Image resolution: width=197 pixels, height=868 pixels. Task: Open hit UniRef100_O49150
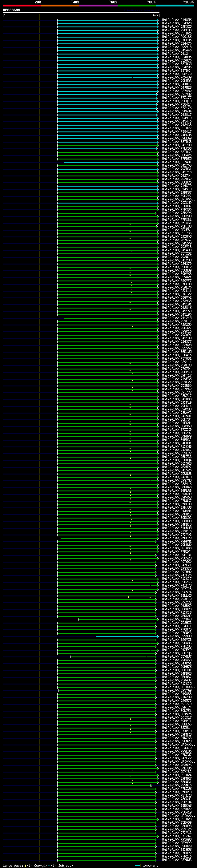click(x=177, y=311)
